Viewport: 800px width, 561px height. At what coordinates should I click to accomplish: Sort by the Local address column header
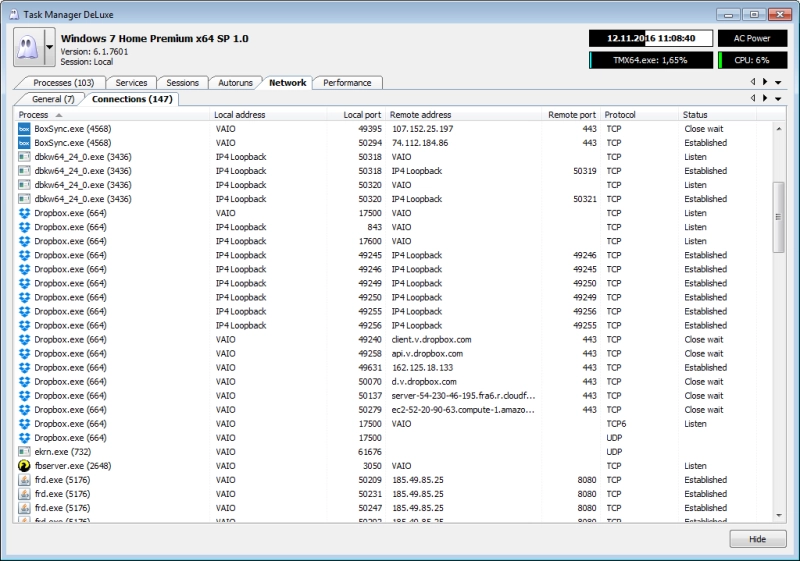[x=268, y=115]
